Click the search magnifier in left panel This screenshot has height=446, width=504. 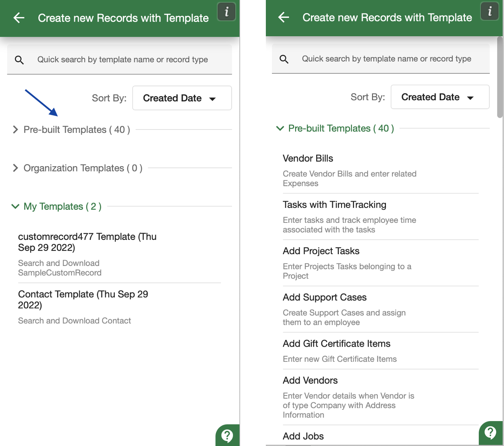(19, 60)
